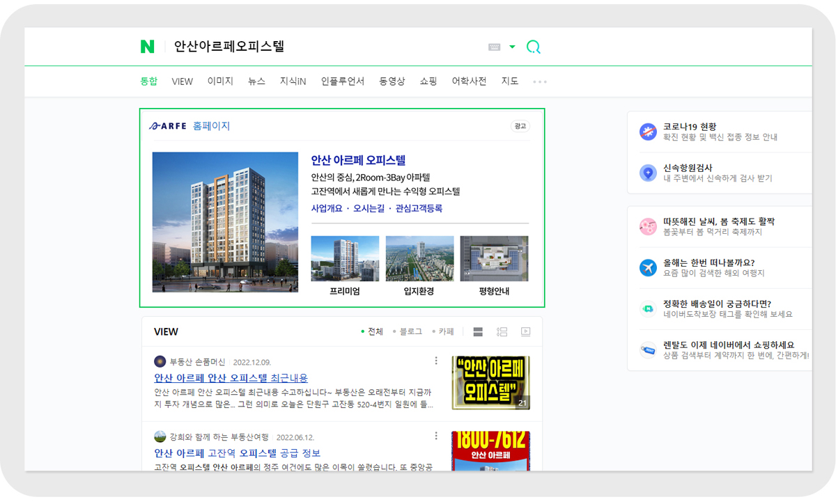Switch VIEW to the card layout icon
Screen dimensions: 836x504
point(478,332)
